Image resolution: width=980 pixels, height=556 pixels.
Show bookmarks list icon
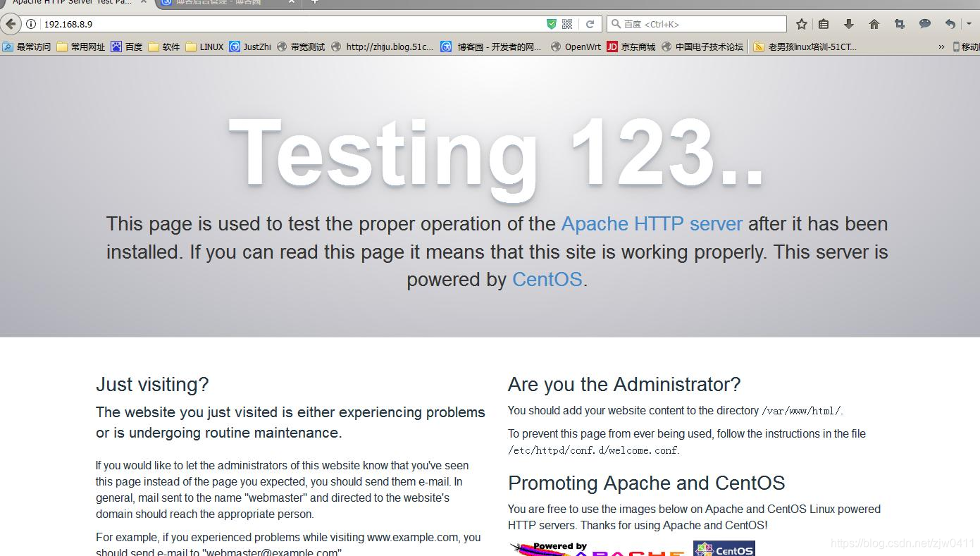tap(824, 24)
